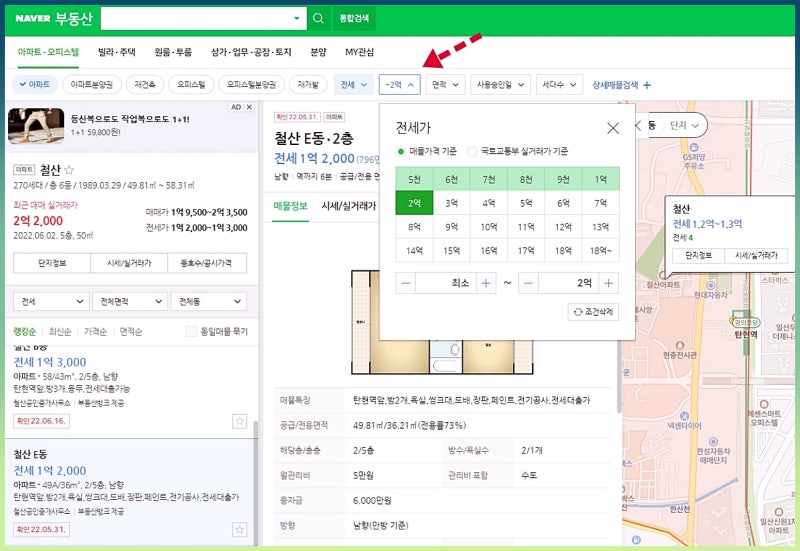The height and width of the screenshot is (551, 800).
Task: Click the 단지정보 button in left panel
Action: pyautogui.click(x=52, y=263)
